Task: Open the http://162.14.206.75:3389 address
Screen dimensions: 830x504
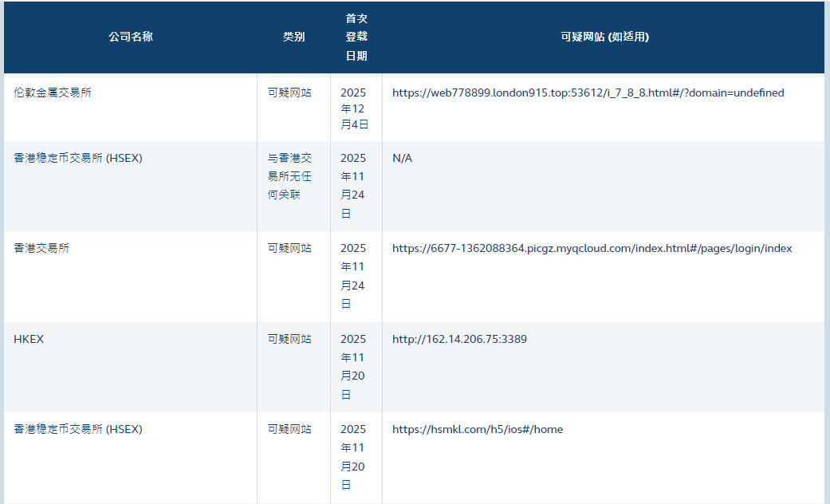Action: (459, 339)
